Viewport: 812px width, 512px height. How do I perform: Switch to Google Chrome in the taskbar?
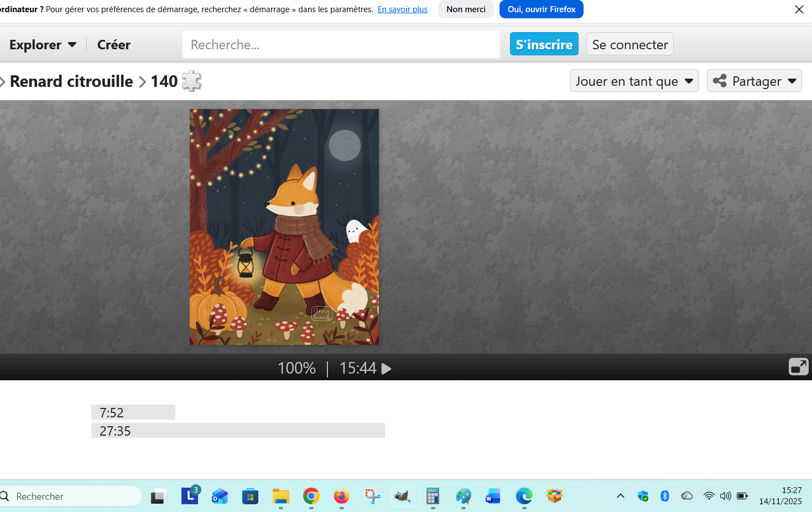point(311,497)
